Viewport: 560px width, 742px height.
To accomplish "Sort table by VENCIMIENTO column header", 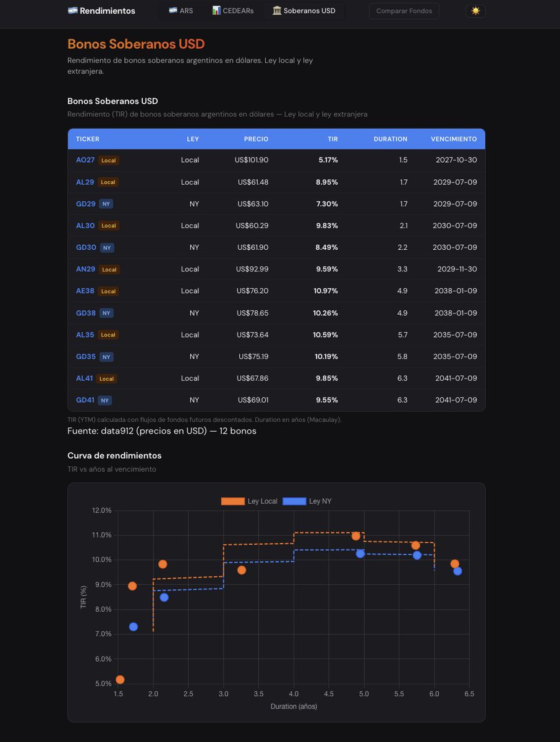I will pyautogui.click(x=454, y=139).
